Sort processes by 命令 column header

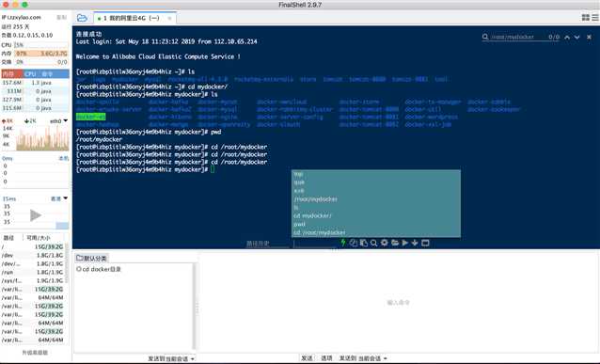point(54,74)
